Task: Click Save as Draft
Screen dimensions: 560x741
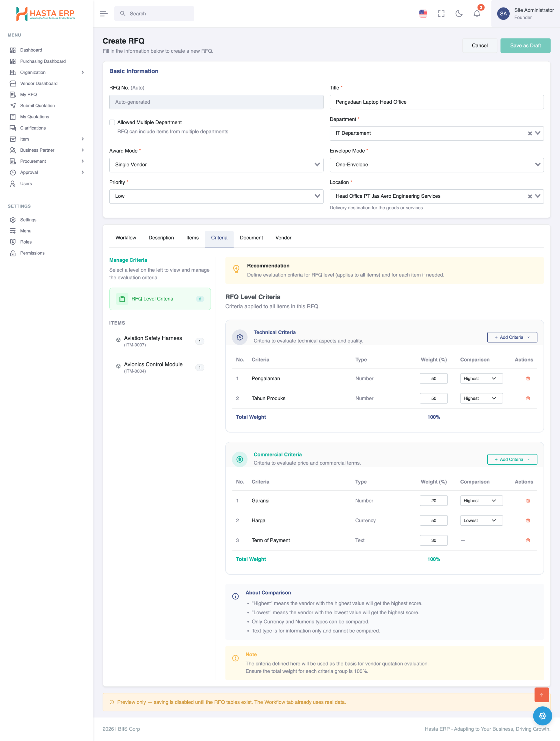Action: coord(525,45)
